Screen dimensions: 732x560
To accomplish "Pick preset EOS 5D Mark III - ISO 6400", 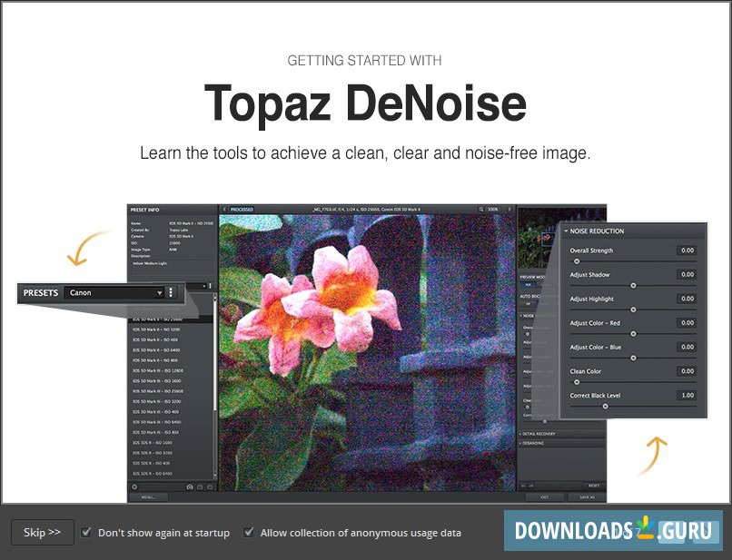I will coord(157,422).
